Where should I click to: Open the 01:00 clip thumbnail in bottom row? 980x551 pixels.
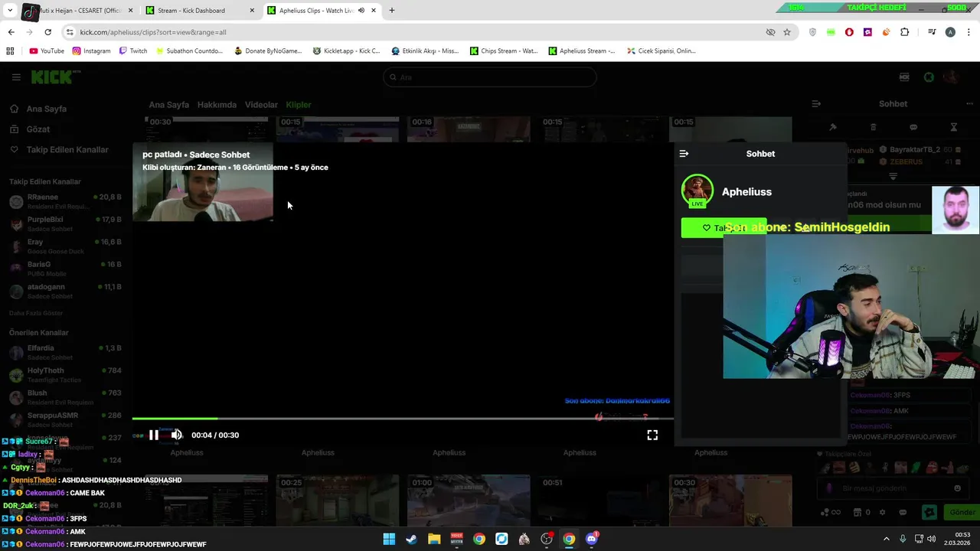468,500
